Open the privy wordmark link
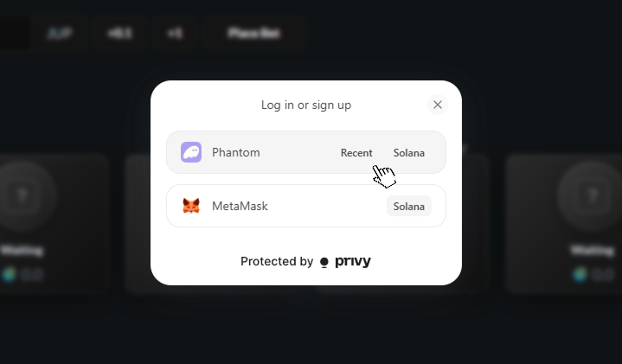Viewport: 622px width, 364px height. tap(353, 261)
